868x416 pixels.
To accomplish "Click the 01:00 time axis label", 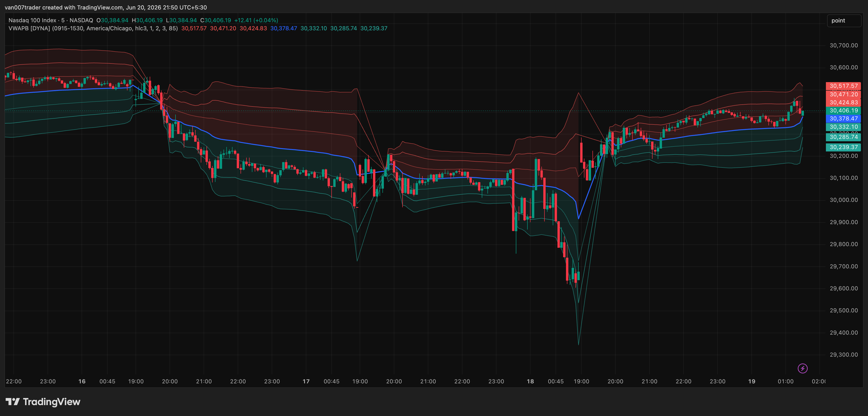I will 785,381.
